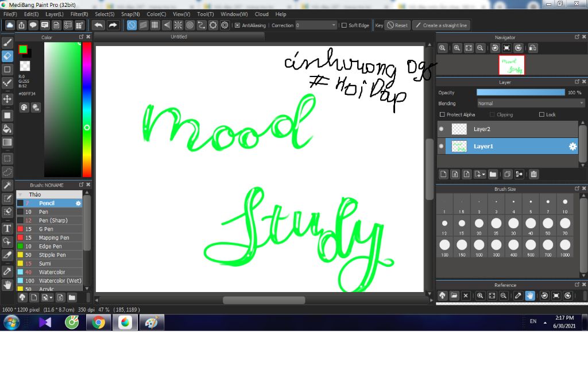588x380 pixels.
Task: Delete layer with the trash icon
Action: (533, 174)
